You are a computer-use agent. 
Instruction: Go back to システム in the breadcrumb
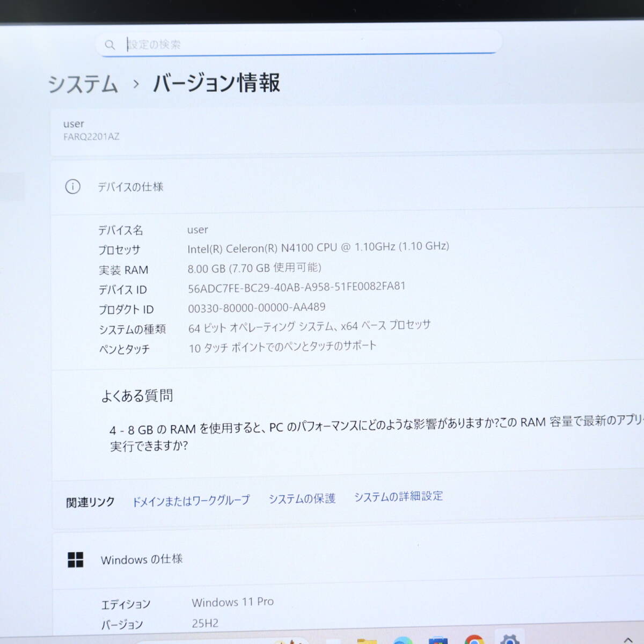pyautogui.click(x=83, y=84)
